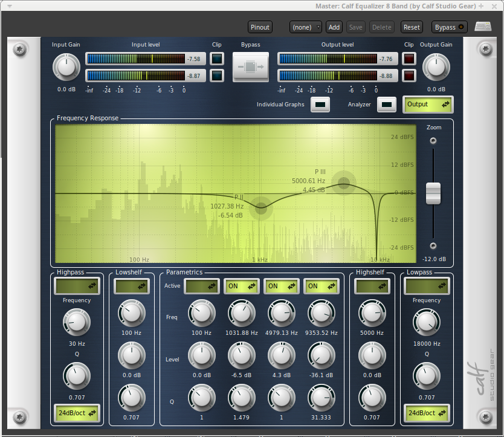Click the Zoom slider handle
The image size is (504, 437).
(x=433, y=192)
